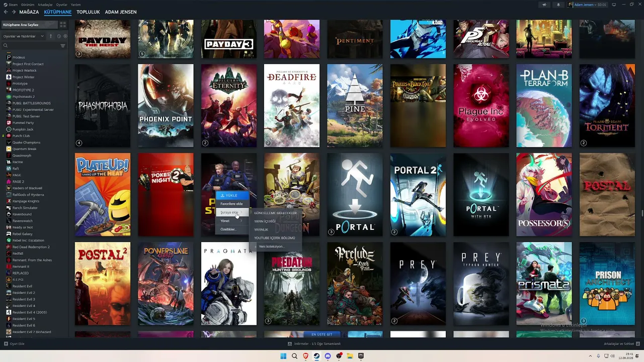
Task: Open Arkadaşlar ve Sohbet panel
Action: (621, 344)
